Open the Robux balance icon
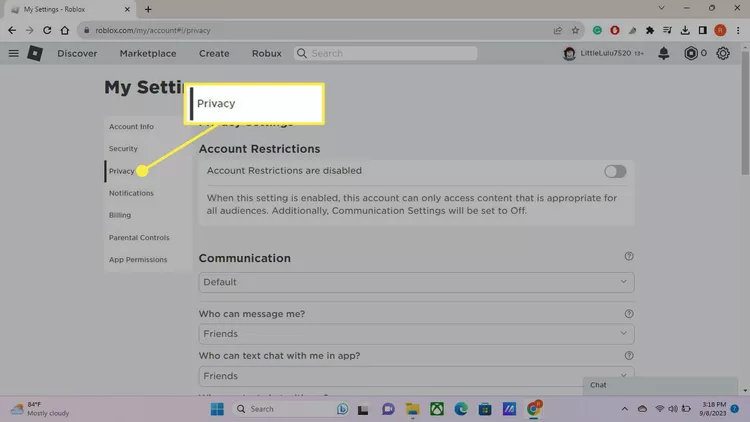Viewport: 750px width, 422px height. click(691, 53)
